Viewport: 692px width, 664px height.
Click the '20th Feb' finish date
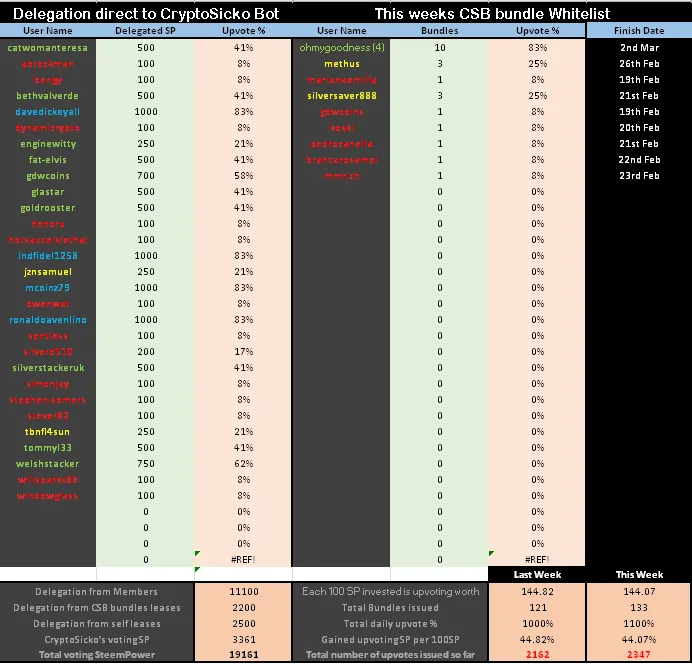pos(639,128)
